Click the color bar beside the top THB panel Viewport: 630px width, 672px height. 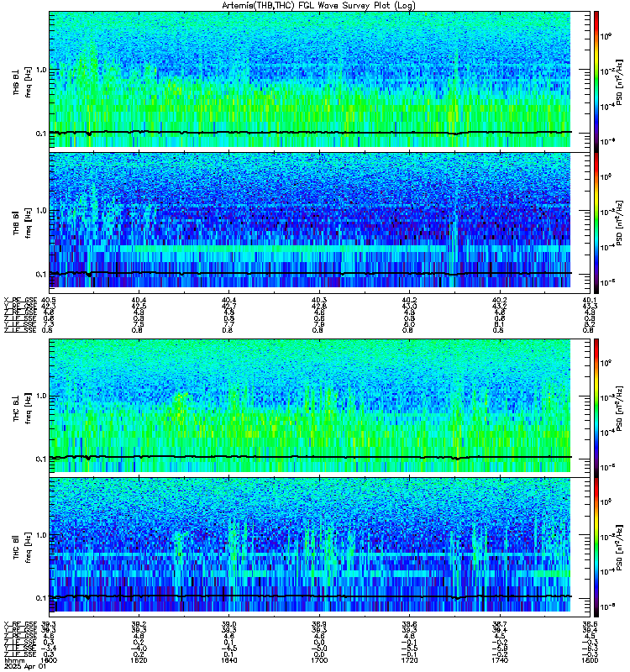pyautogui.click(x=596, y=81)
